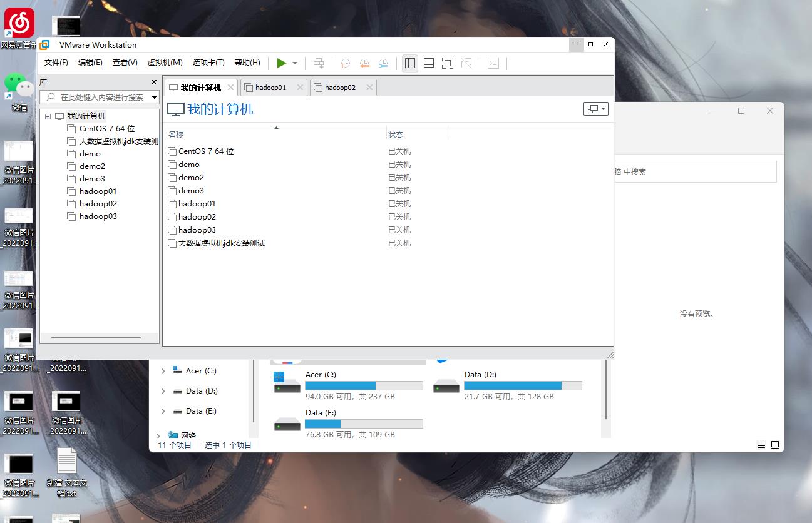The image size is (812, 523).
Task: Open the 微信 desktop shortcut
Action: [x=19, y=93]
